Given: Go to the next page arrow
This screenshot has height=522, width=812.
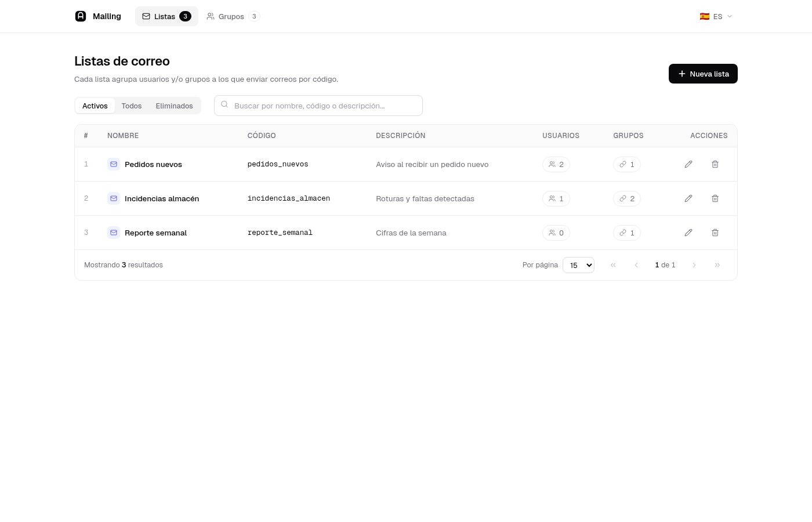Looking at the screenshot, I should coord(694,265).
